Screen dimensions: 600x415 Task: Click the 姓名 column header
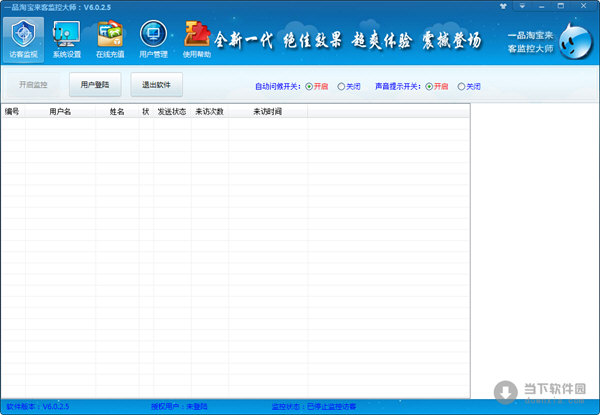tap(117, 111)
